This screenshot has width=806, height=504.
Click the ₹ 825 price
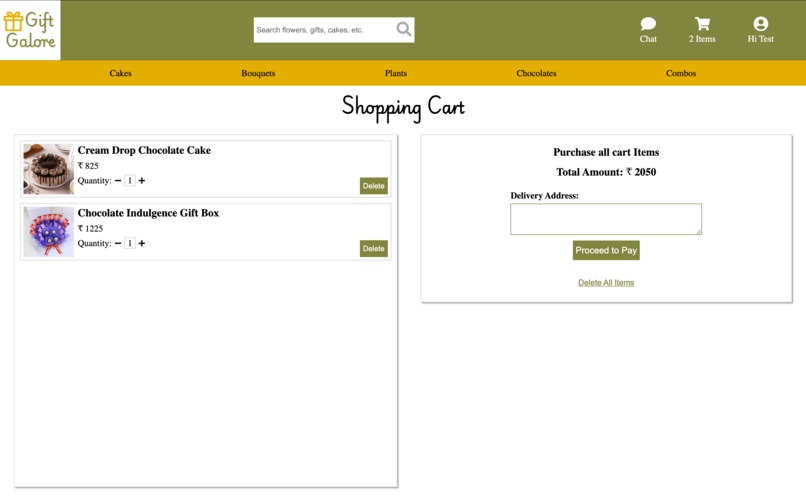[x=88, y=166]
